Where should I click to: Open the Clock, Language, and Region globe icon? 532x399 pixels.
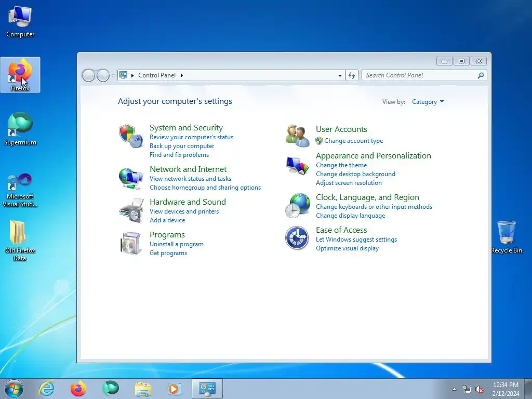tap(298, 206)
